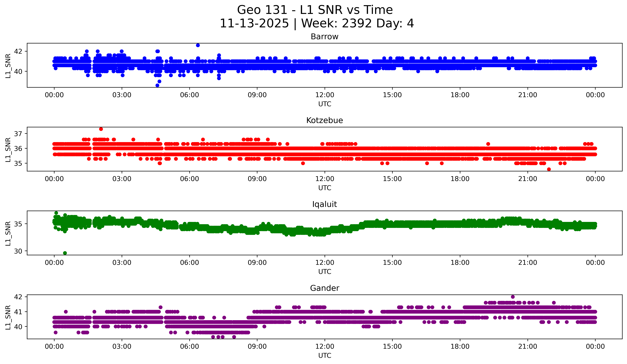Click the 12:00 tick label under Barrow plot
Image resolution: width=627 pixels, height=364 pixels.
tap(325, 95)
